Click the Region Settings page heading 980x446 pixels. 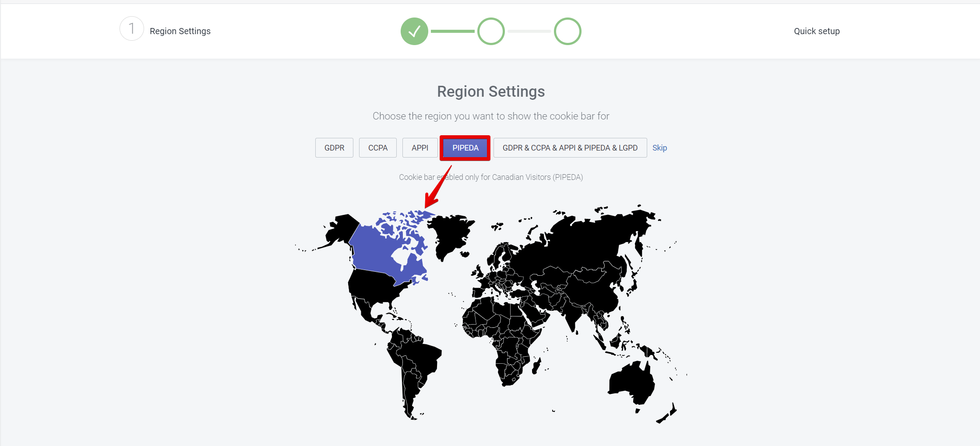[491, 91]
